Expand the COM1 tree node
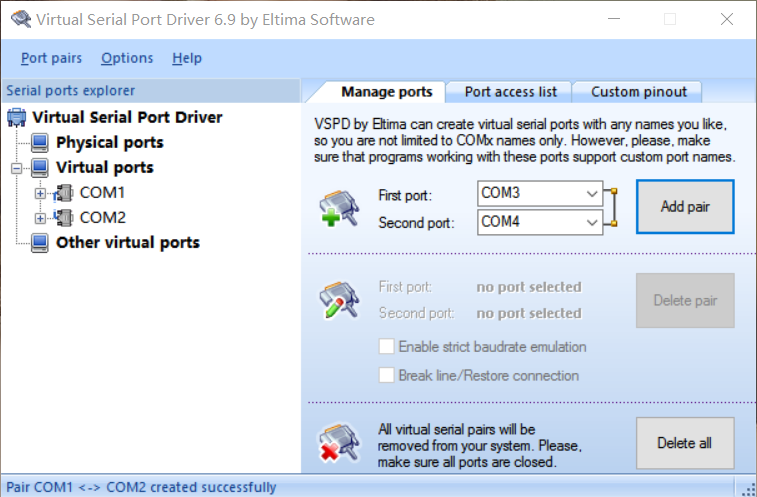 pyautogui.click(x=40, y=194)
